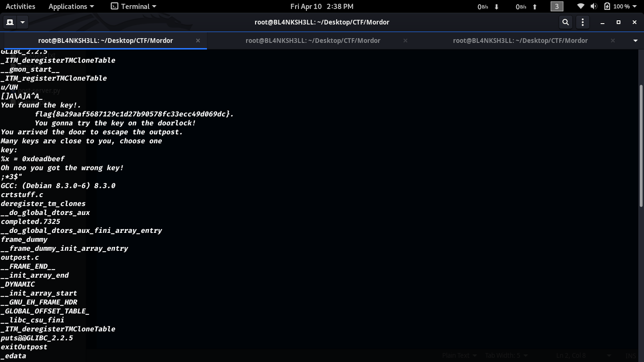This screenshot has width=644, height=362.
Task: Switch to the second terminal tab
Action: coord(313,41)
